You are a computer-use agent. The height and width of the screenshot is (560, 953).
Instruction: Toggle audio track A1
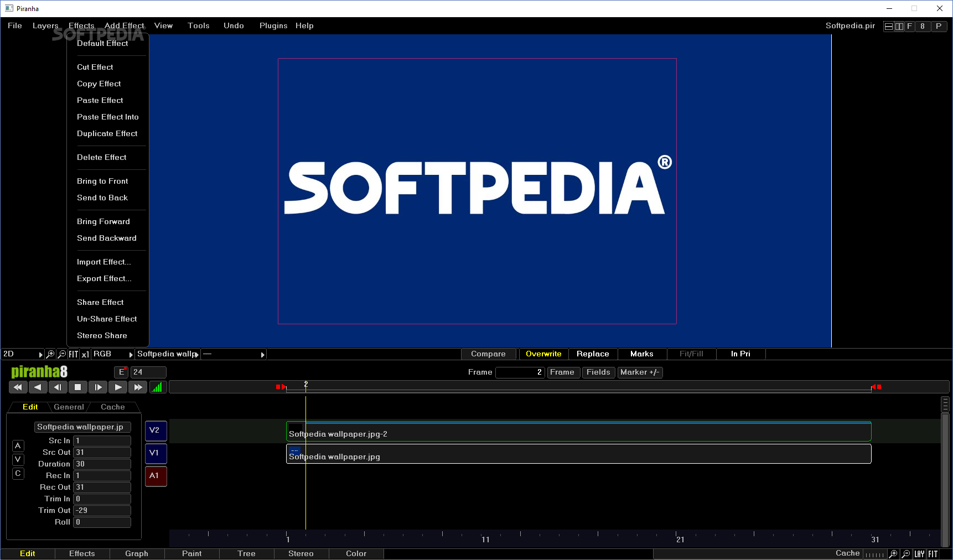[156, 476]
